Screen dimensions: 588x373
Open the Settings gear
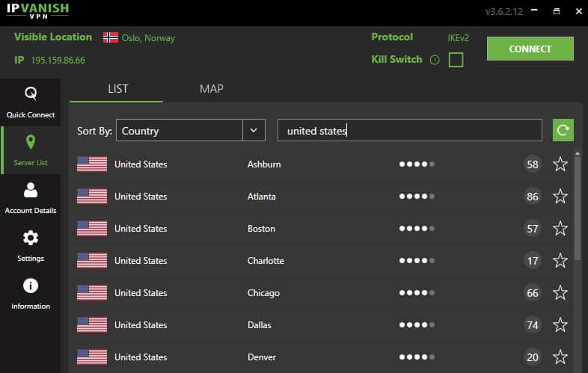pyautogui.click(x=31, y=238)
